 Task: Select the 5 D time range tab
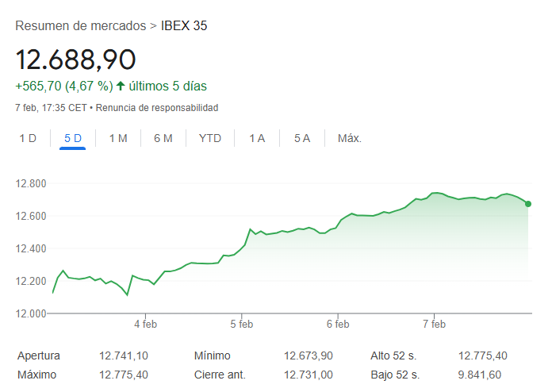(x=73, y=138)
